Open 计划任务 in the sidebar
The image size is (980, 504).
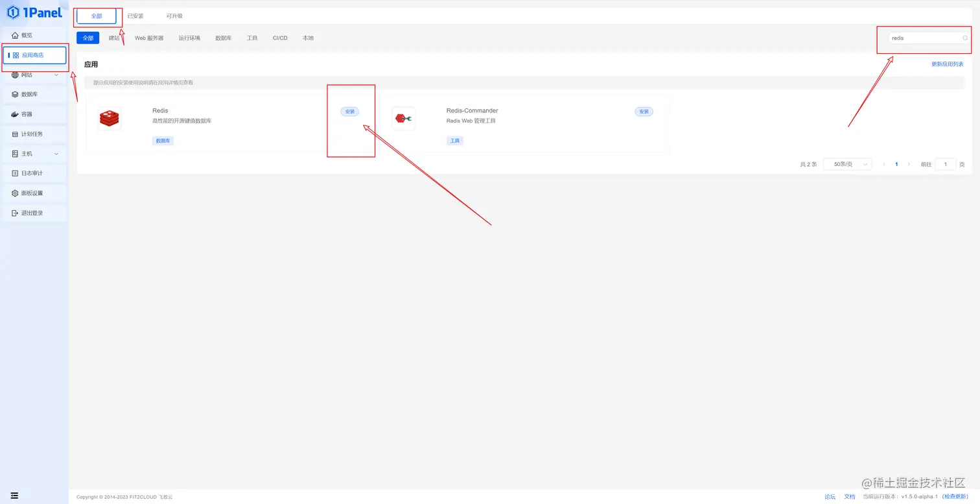34,134
